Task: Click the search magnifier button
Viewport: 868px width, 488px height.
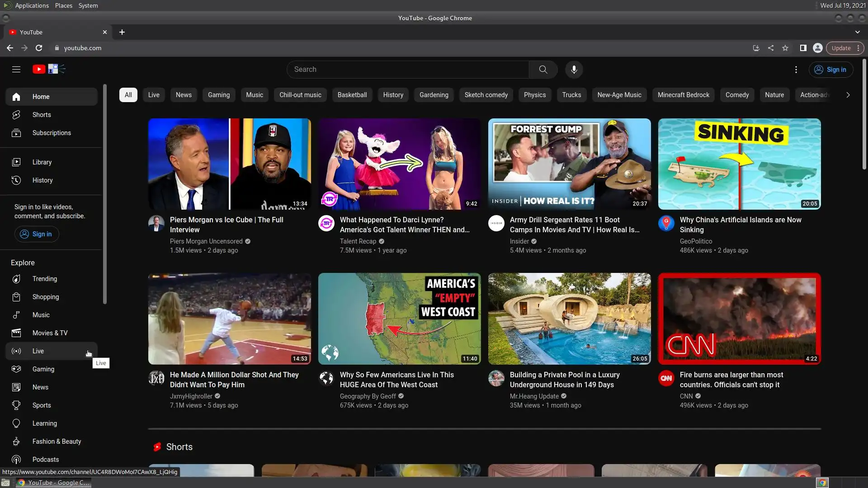Action: (x=543, y=70)
